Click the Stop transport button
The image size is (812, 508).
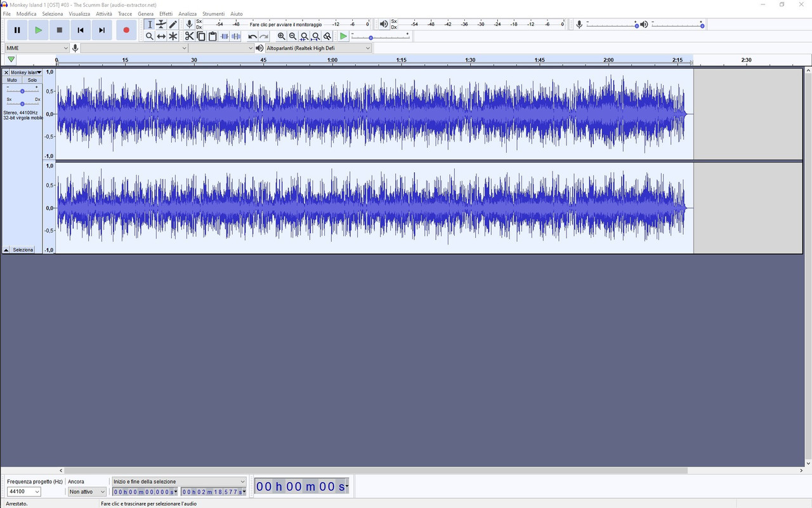pyautogui.click(x=60, y=30)
